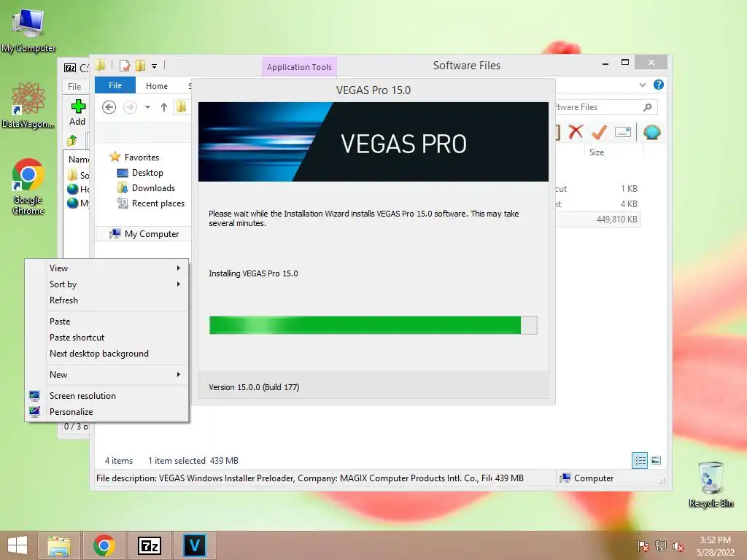This screenshot has width=747, height=560.
Task: Click the Action Center flag tray icon
Action: tap(643, 546)
